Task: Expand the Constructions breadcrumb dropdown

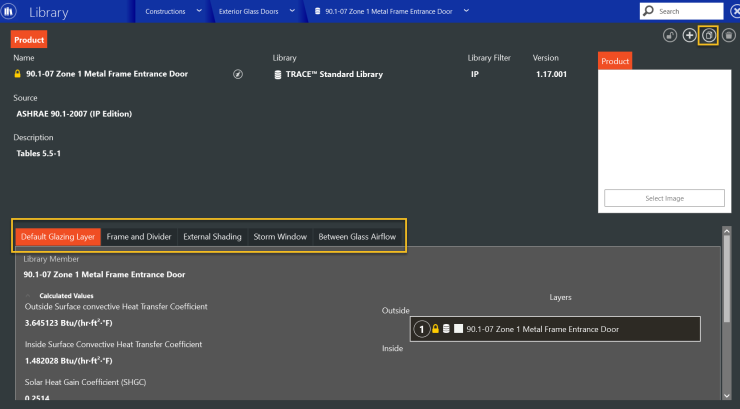Action: 199,11
